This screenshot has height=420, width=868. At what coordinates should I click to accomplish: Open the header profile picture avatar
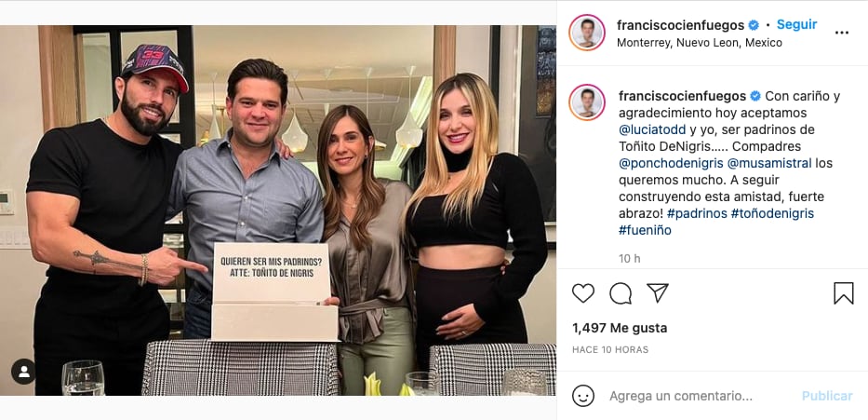point(587,33)
